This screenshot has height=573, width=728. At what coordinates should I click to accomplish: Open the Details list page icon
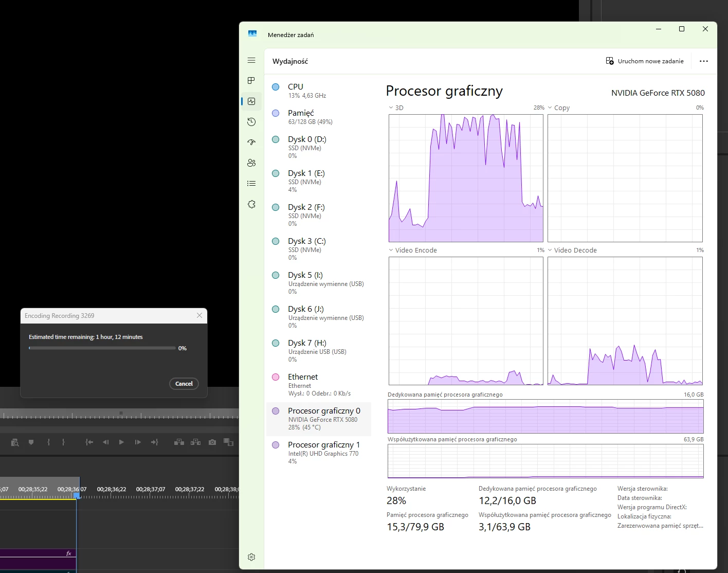[251, 184]
